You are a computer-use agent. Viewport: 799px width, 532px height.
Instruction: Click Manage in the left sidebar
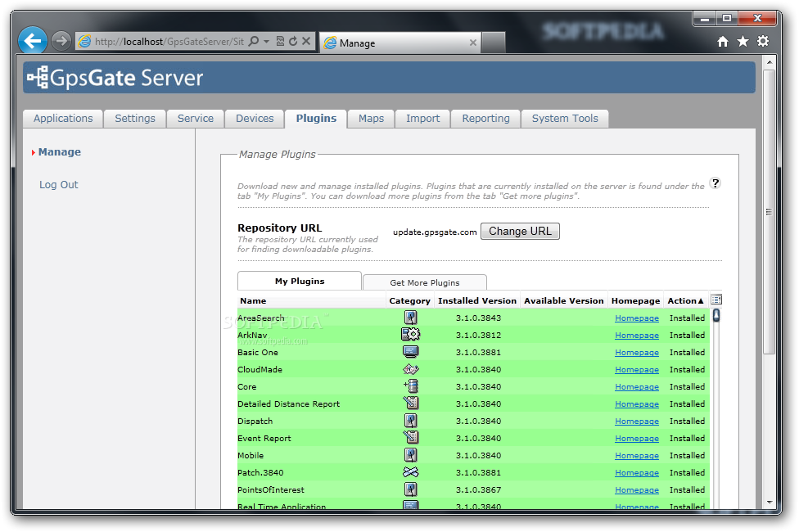click(x=60, y=152)
